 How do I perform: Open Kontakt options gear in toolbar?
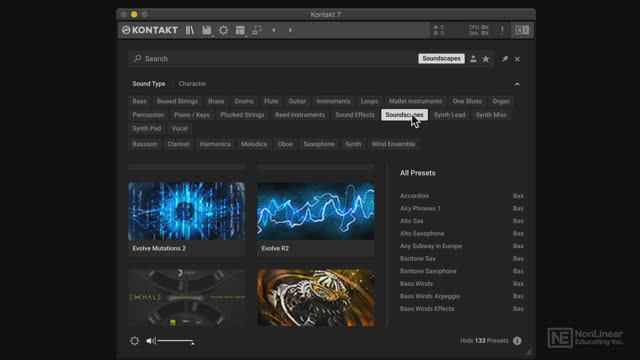(224, 30)
